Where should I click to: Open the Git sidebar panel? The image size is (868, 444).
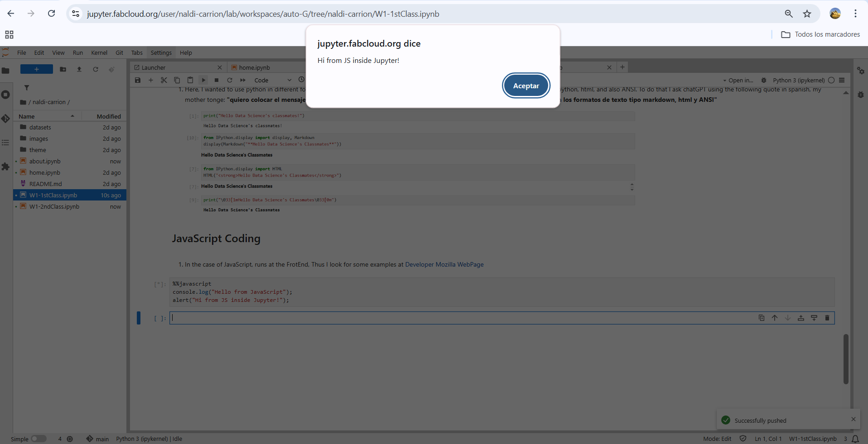(x=5, y=119)
